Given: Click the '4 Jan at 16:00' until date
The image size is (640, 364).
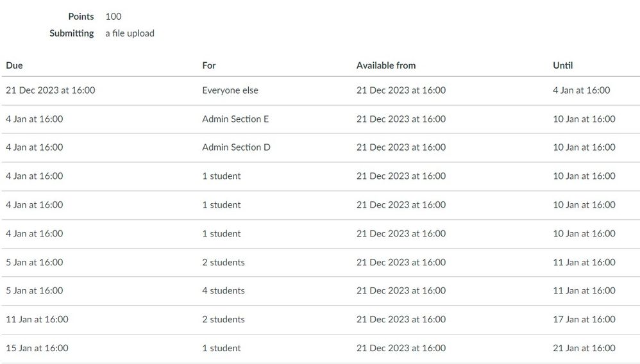Looking at the screenshot, I should pos(582,90).
